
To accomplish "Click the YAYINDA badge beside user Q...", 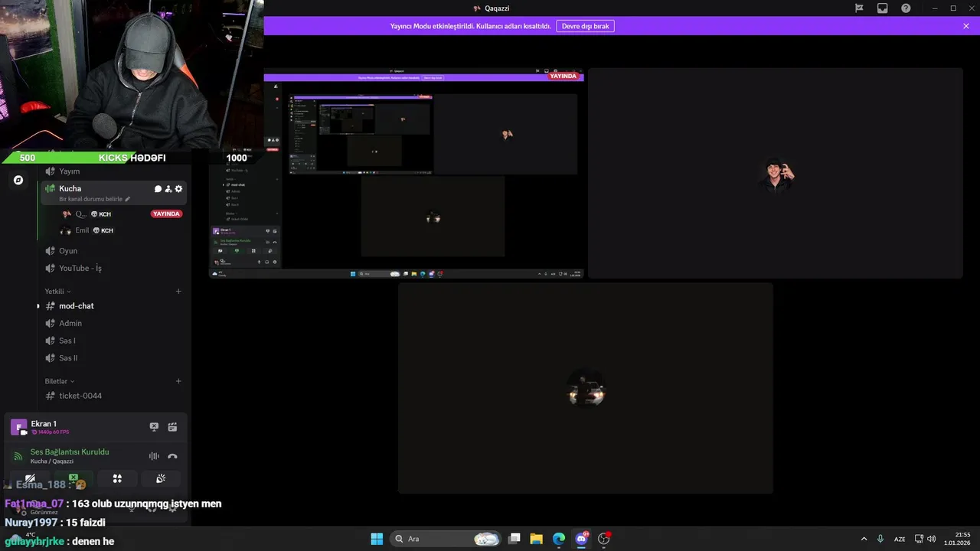I will [x=166, y=214].
